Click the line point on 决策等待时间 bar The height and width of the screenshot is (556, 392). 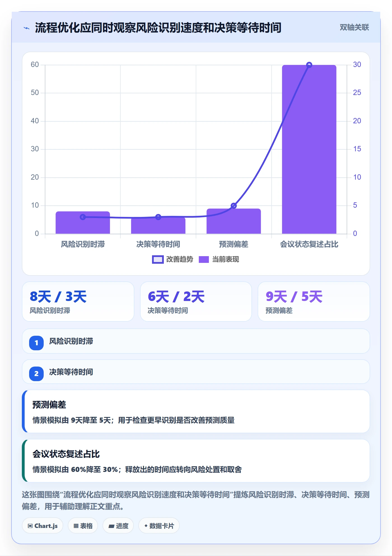(158, 217)
